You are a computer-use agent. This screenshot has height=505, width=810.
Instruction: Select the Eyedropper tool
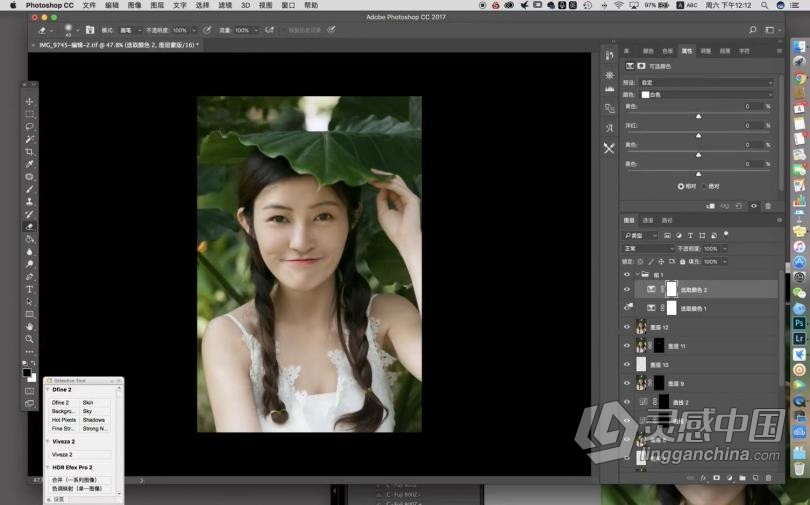29,164
